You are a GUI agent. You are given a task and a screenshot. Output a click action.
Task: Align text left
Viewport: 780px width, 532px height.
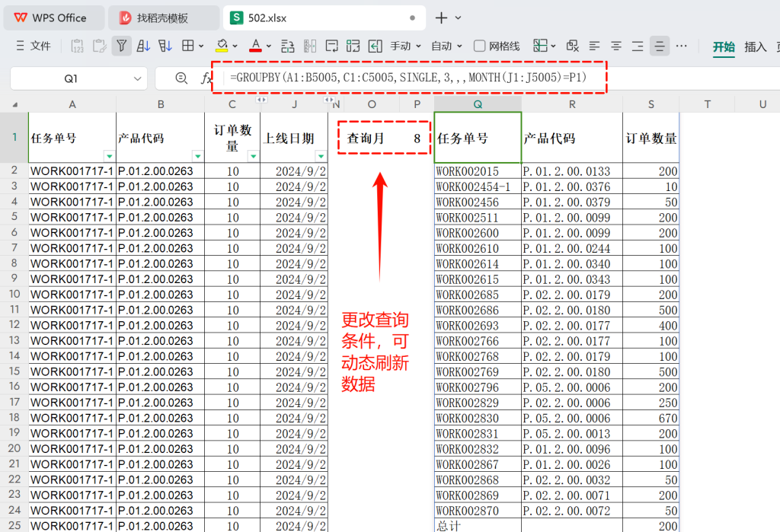[x=594, y=46]
